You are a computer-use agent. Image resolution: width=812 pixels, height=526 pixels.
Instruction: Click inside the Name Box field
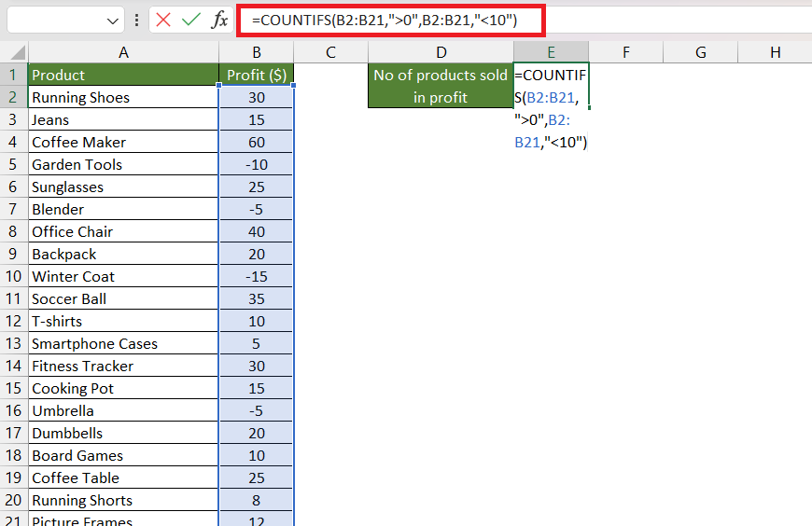pos(56,21)
